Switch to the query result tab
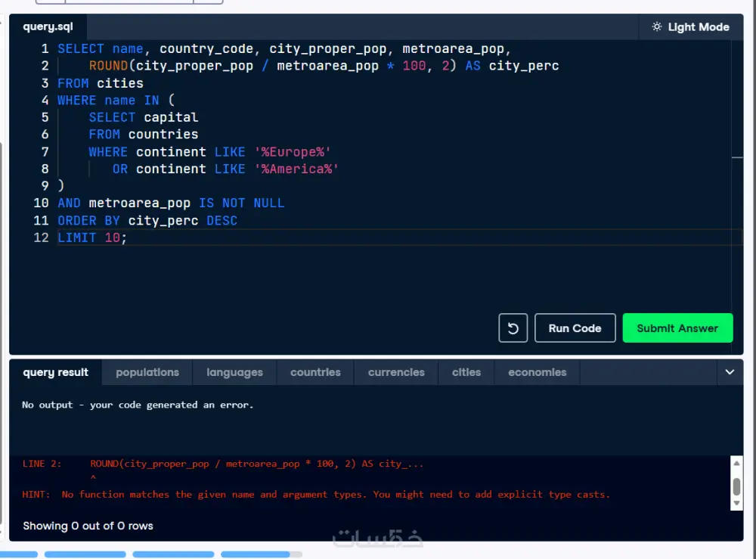Screen dimensions: 756x559 pyautogui.click(x=55, y=372)
